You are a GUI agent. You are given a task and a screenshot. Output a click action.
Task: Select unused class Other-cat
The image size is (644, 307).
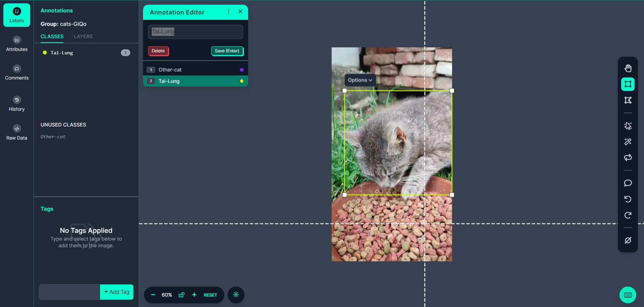pos(53,137)
